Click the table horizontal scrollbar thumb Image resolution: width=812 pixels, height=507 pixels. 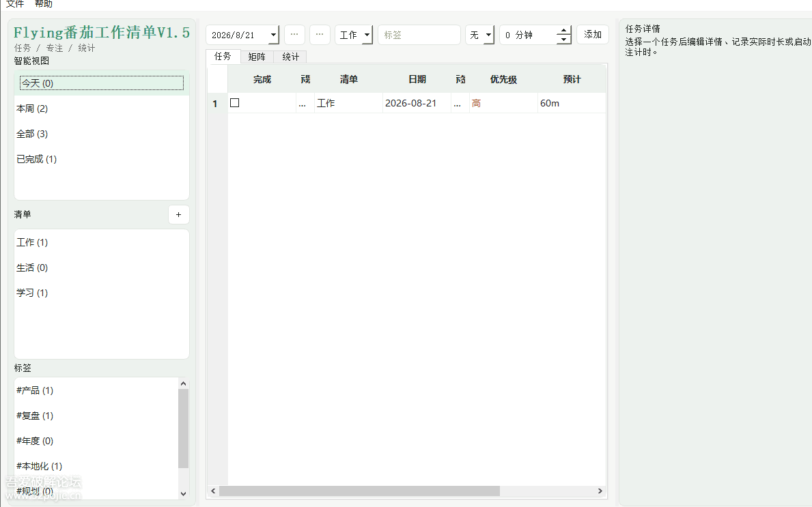pyautogui.click(x=359, y=491)
